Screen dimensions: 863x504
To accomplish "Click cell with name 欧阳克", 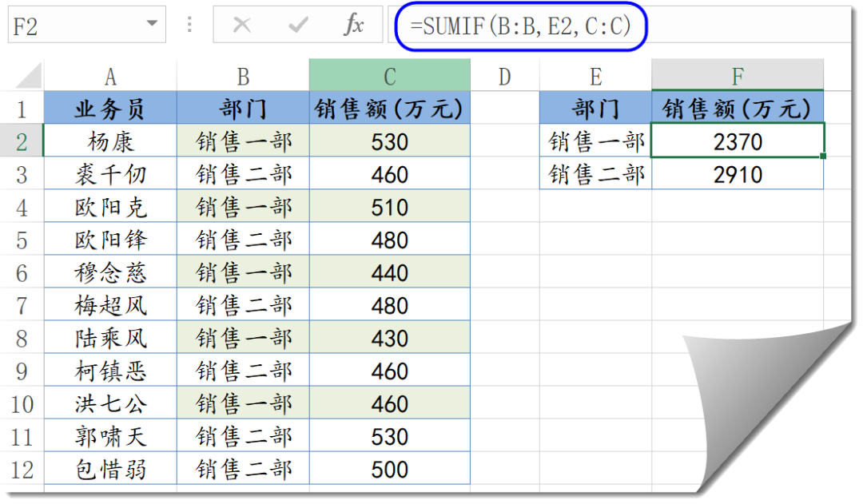I will [x=110, y=207].
